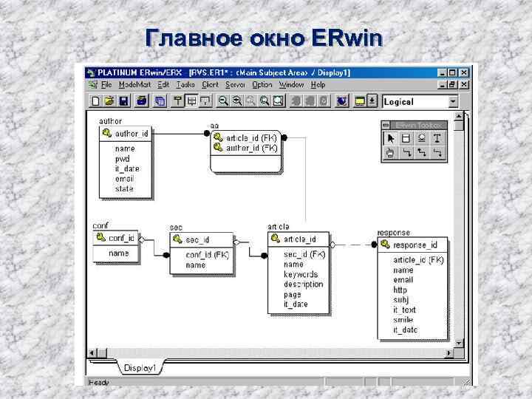Select the smile attribute in response
532x399 pixels.
coord(403,320)
